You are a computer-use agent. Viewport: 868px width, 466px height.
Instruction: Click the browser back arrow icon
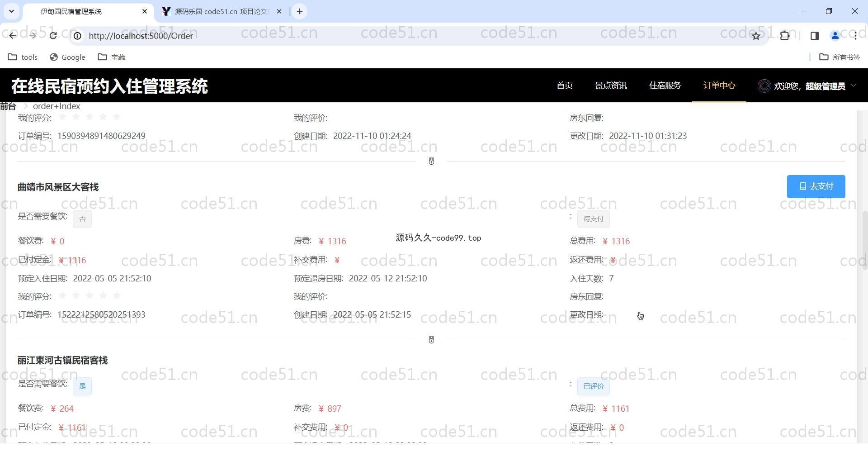12,36
